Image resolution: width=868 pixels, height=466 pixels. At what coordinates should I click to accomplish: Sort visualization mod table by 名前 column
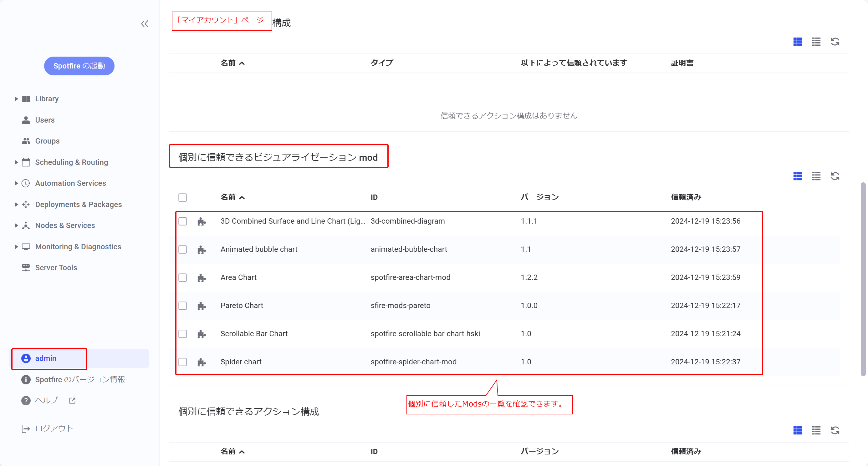tap(232, 197)
